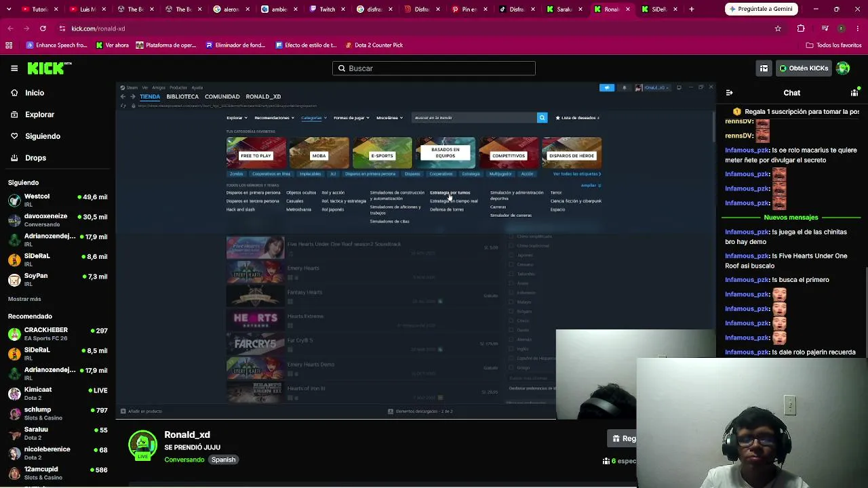Open the Steam BIBLIOTECA tab
This screenshot has height=488, width=868.
pyautogui.click(x=182, y=97)
